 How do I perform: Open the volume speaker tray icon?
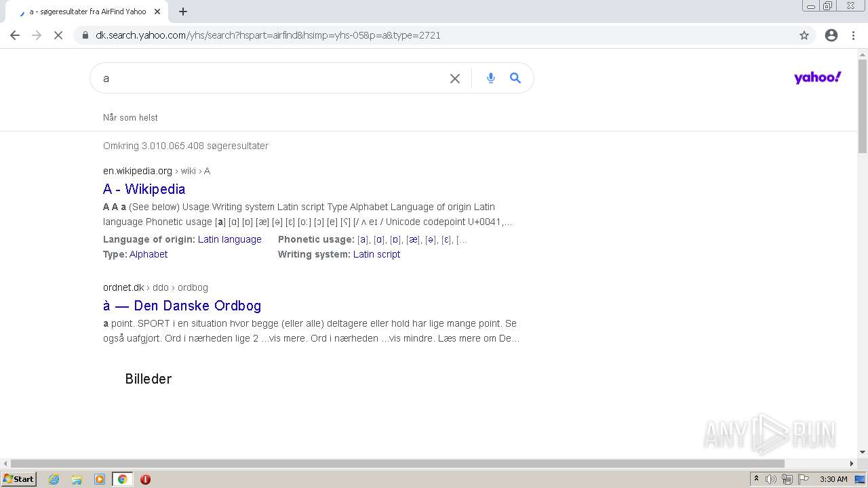tap(771, 479)
